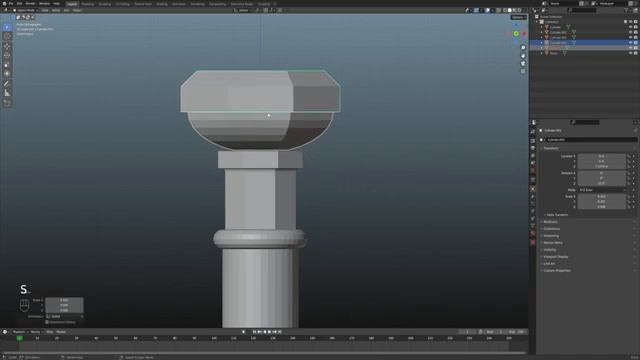Screen dimensions: 640x360
Task: Open the Texture properties tab
Action: pos(533,242)
